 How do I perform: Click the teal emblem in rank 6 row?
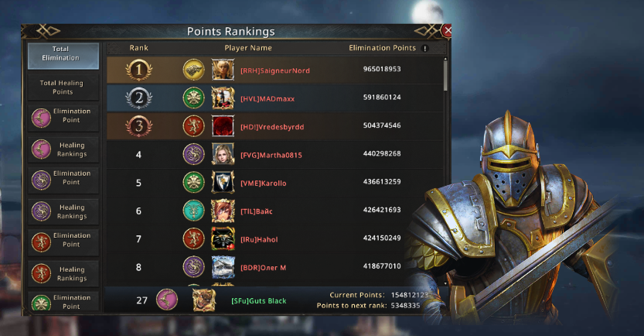193,211
